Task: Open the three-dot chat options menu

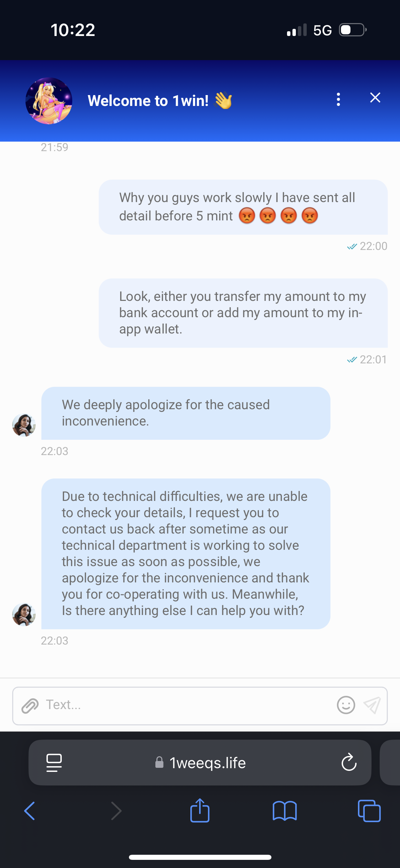Action: point(338,100)
